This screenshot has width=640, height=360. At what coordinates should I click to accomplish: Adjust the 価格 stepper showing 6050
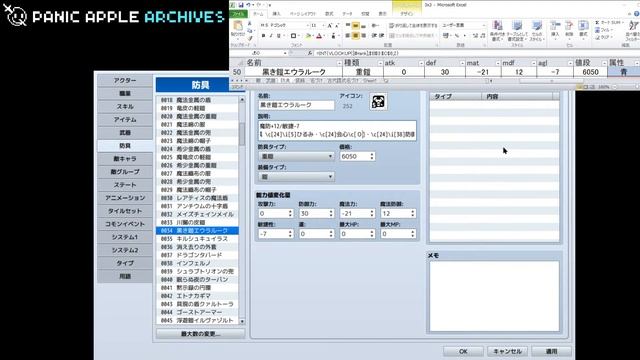click(x=372, y=156)
